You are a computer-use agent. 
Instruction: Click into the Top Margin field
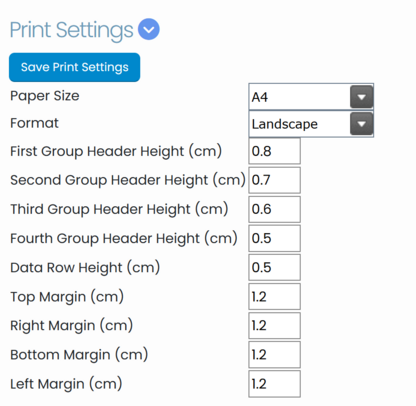pos(274,297)
